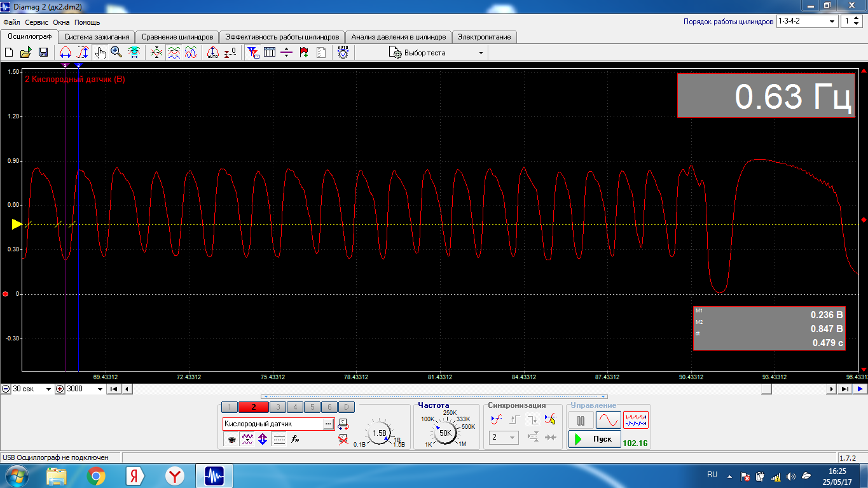Toggle the grid table icon
This screenshot has width=868, height=488.
pos(270,53)
